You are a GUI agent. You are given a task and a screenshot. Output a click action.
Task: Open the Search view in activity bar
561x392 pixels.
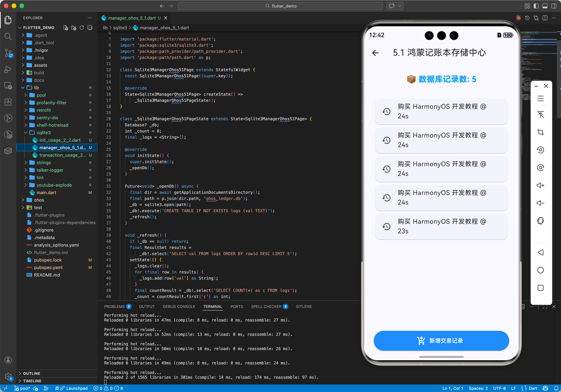(x=8, y=37)
